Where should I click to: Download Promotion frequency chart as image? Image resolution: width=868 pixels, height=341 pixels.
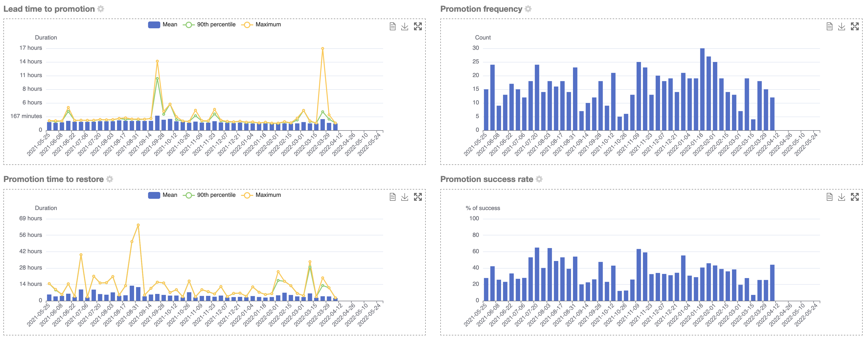841,27
